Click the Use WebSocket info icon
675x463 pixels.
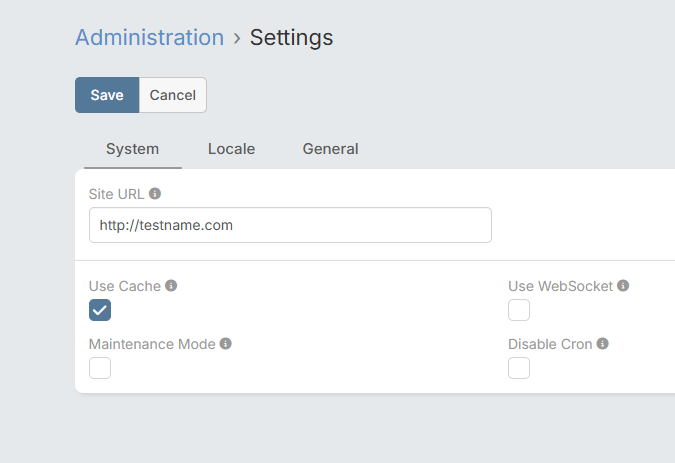tap(623, 286)
